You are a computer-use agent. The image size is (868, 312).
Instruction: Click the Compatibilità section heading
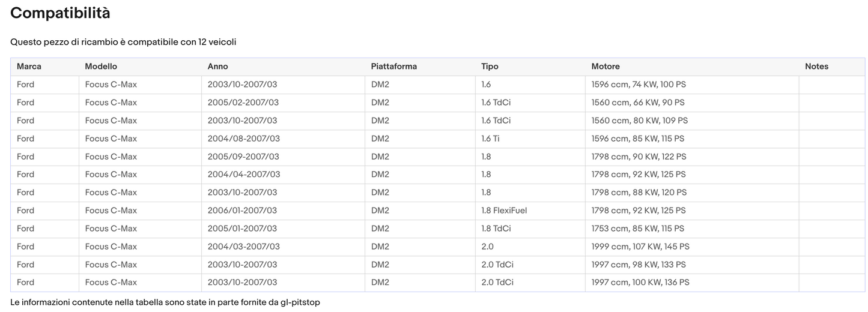point(60,13)
